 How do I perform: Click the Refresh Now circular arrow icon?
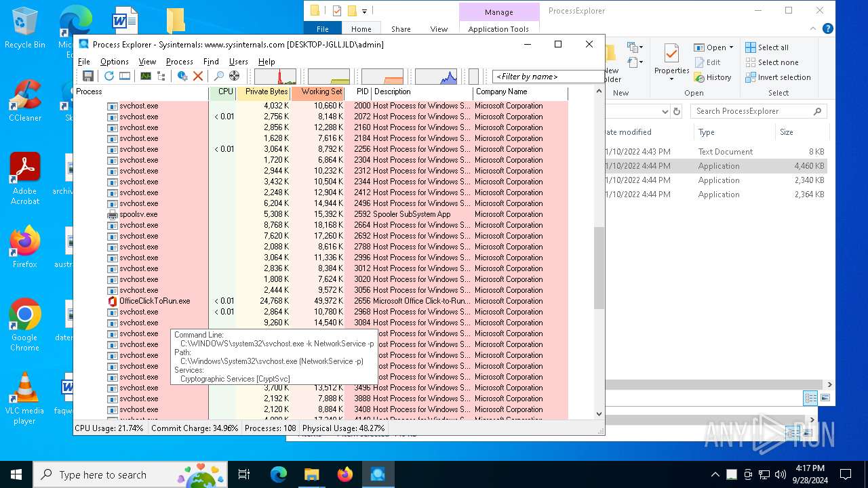pyautogui.click(x=109, y=76)
